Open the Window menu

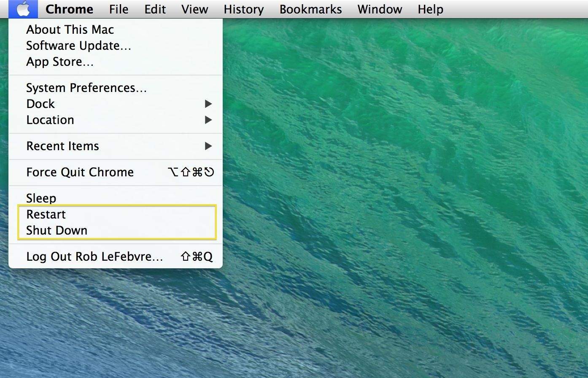pos(380,9)
